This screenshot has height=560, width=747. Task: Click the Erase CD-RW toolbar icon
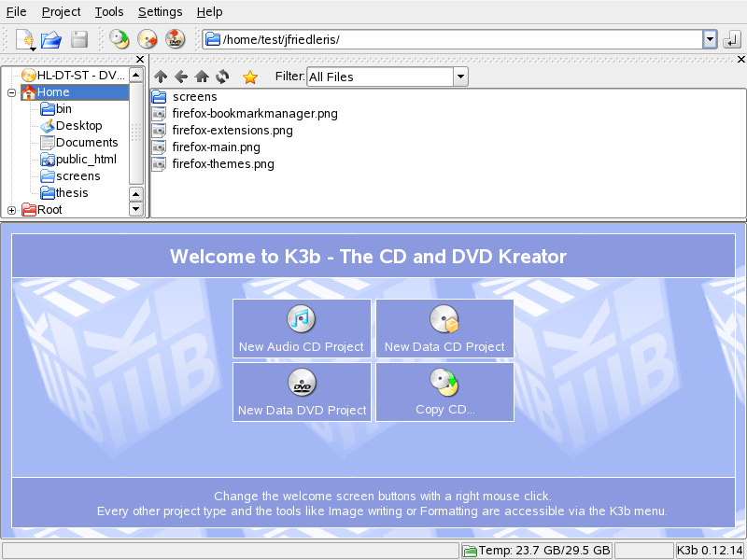pyautogui.click(x=148, y=39)
